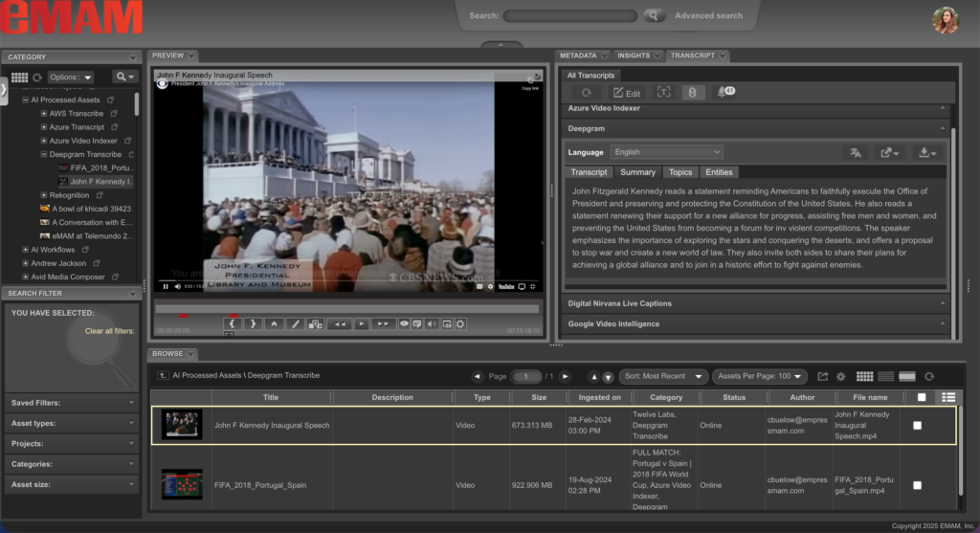Viewport: 980px width, 533px height.
Task: Refresh the transcripts with circular arrow icon
Action: pyautogui.click(x=587, y=93)
